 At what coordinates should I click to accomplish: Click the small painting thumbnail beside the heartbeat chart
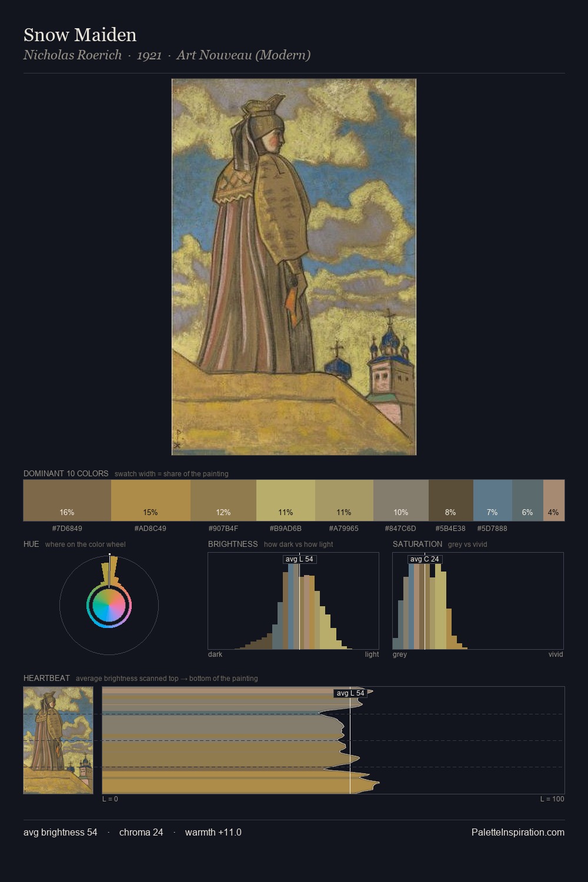tap(58, 740)
